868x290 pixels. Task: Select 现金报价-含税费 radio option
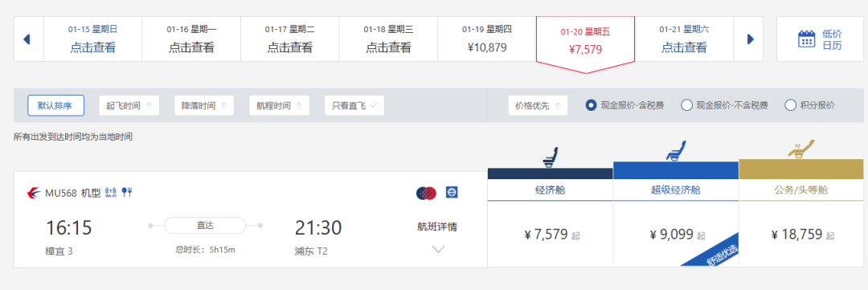pos(592,105)
